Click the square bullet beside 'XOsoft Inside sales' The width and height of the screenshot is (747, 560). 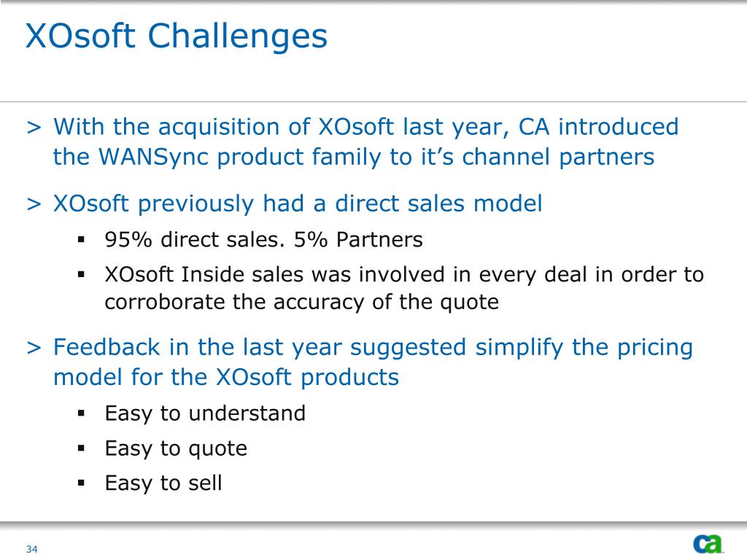click(x=81, y=275)
